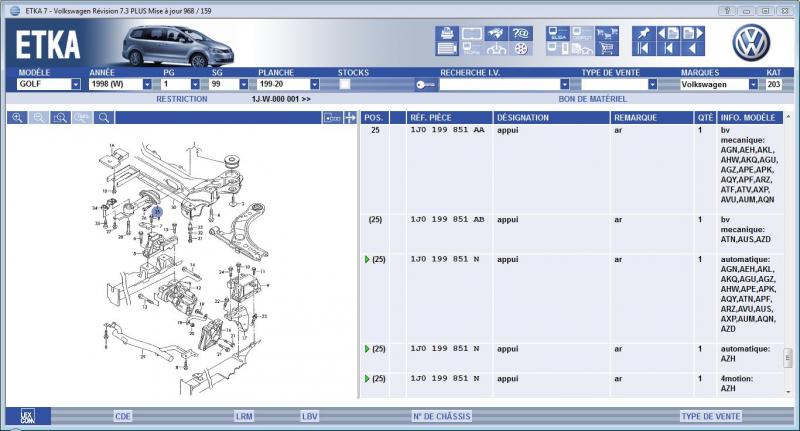Click the LexCom logo in the bottom bar
This screenshot has width=800, height=431.
(28, 416)
